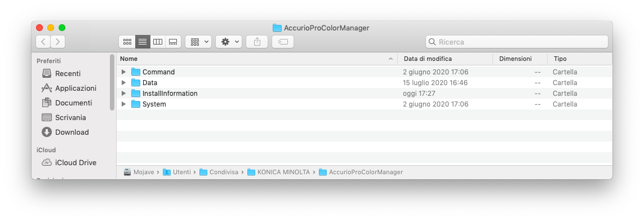644x221 pixels.
Task: Switch to icon view mode
Action: tap(127, 42)
